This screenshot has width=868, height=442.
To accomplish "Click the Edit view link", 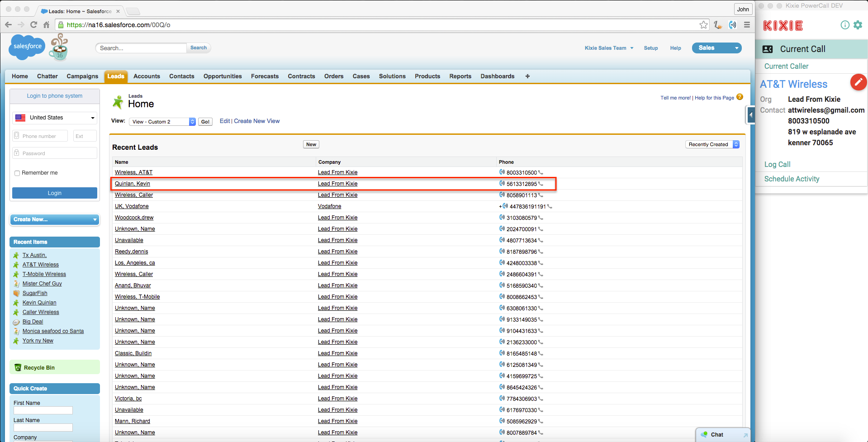I will click(x=225, y=121).
